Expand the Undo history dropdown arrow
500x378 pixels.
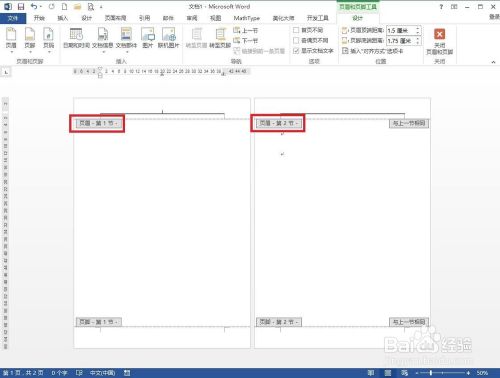click(41, 7)
